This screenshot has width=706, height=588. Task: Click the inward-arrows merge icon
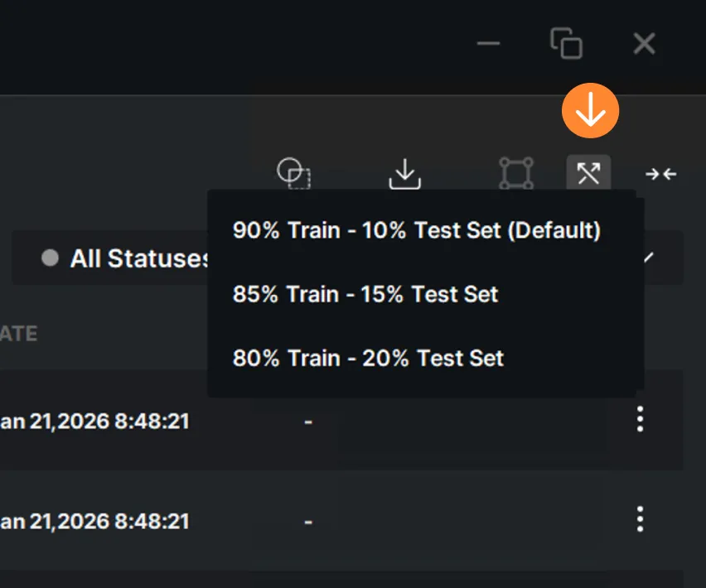661,174
